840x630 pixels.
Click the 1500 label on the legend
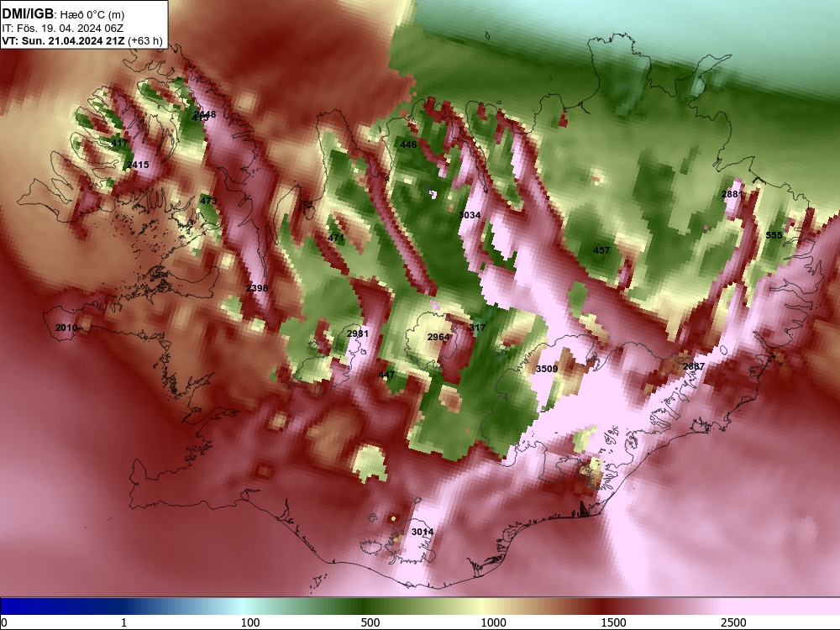[x=613, y=622]
